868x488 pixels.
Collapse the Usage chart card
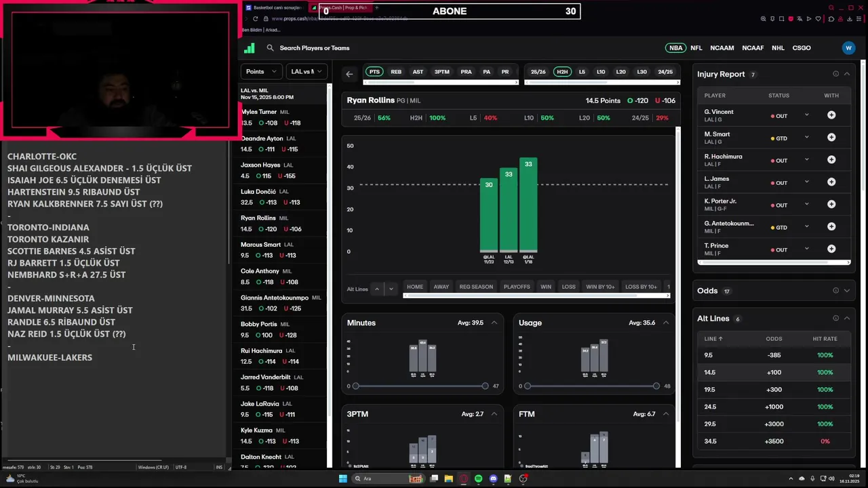point(666,323)
